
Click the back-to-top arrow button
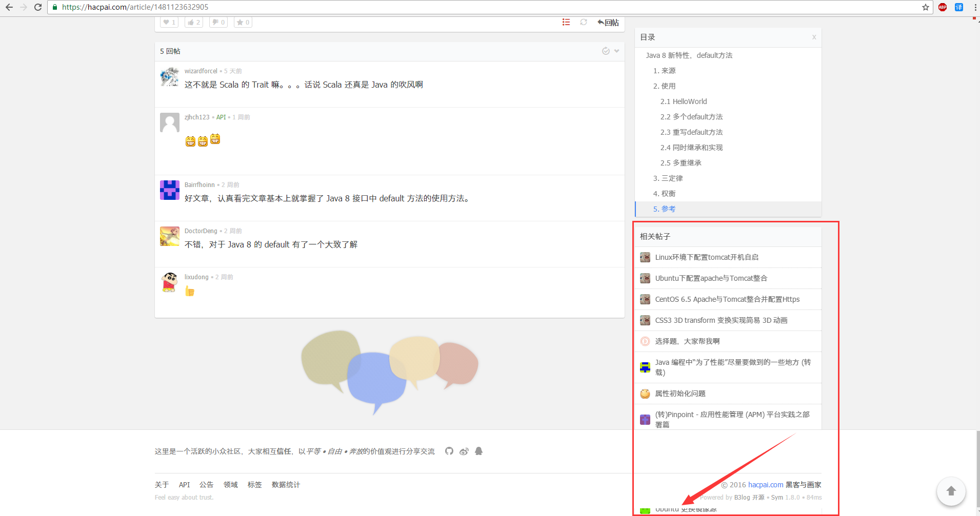(x=951, y=491)
